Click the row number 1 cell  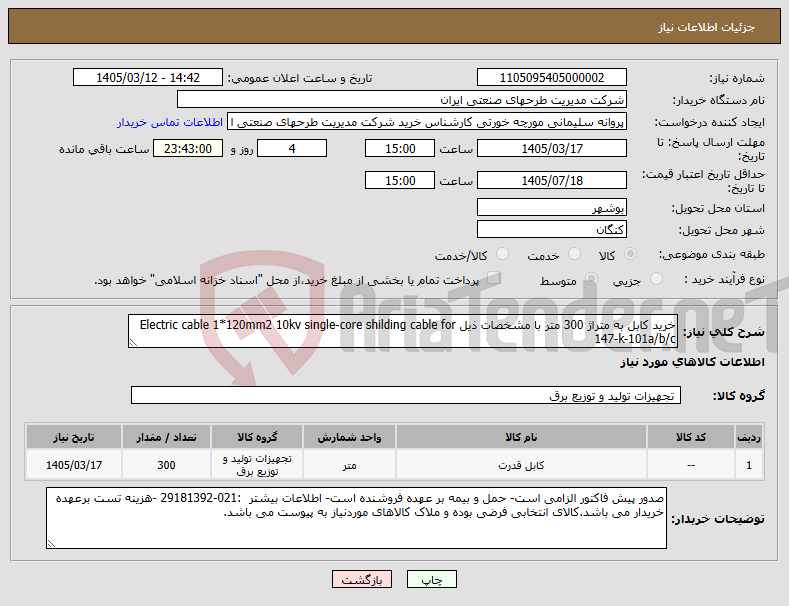(x=749, y=465)
